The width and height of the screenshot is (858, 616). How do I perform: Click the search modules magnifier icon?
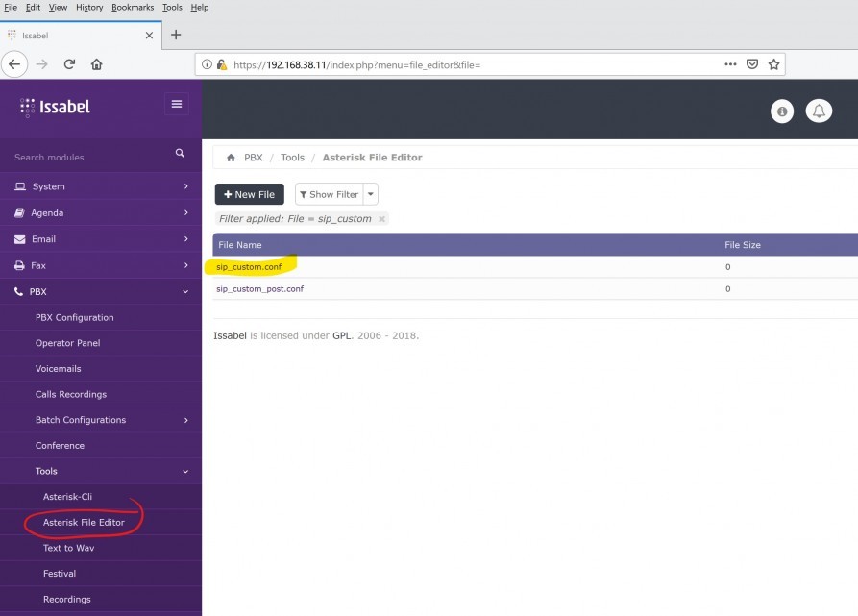point(180,153)
